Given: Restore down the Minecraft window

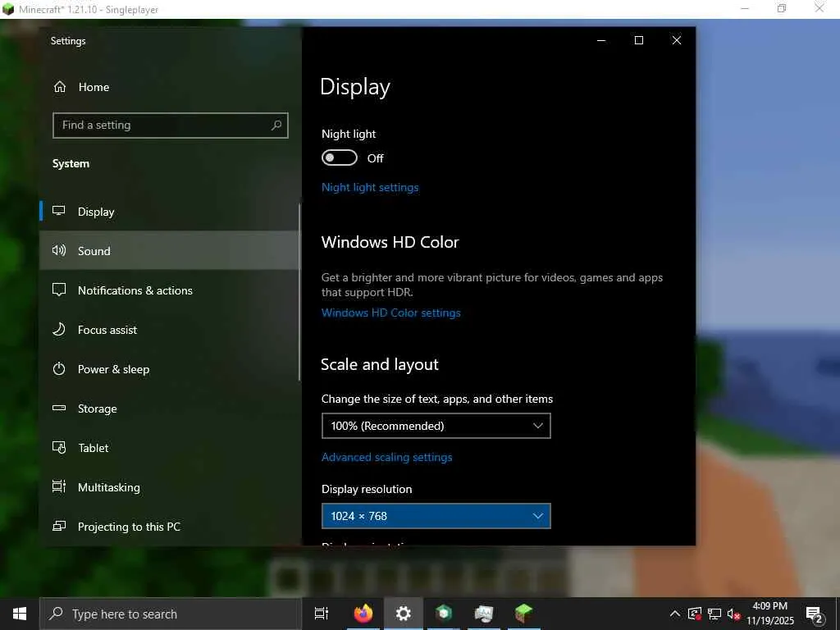Looking at the screenshot, I should tap(782, 8).
